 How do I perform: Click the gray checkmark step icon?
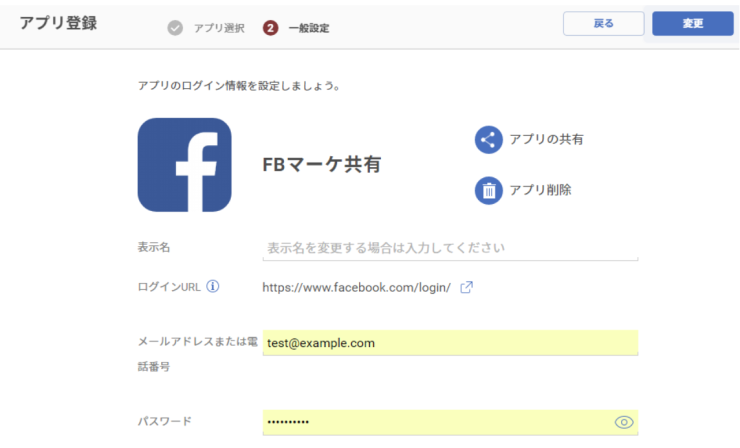click(x=175, y=27)
